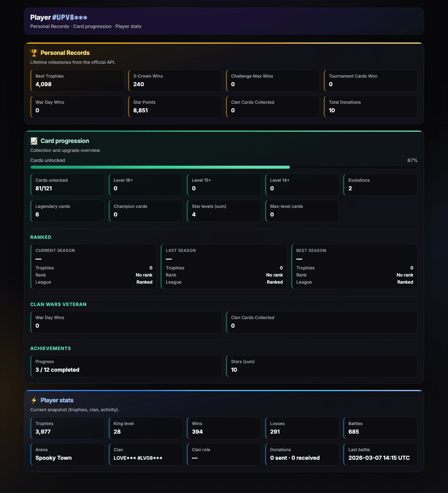Open the clan link LOVE #LV08

138,458
